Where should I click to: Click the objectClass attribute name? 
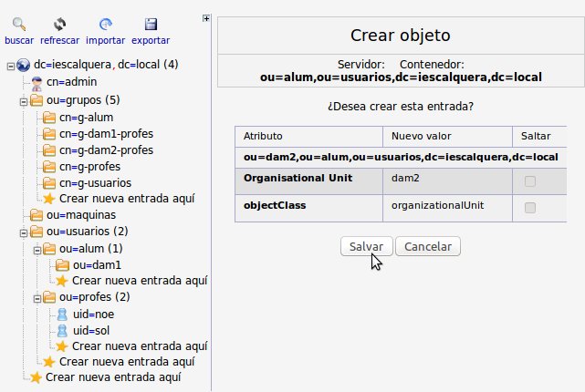(275, 205)
